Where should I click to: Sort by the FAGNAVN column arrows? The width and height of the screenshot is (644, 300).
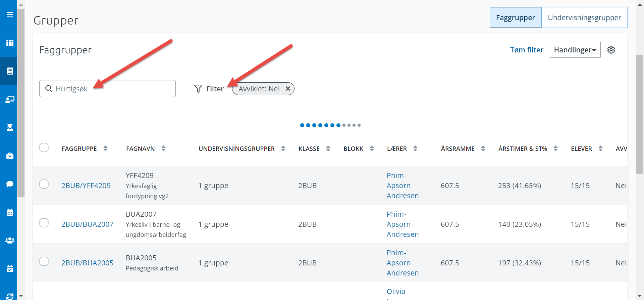(x=163, y=148)
